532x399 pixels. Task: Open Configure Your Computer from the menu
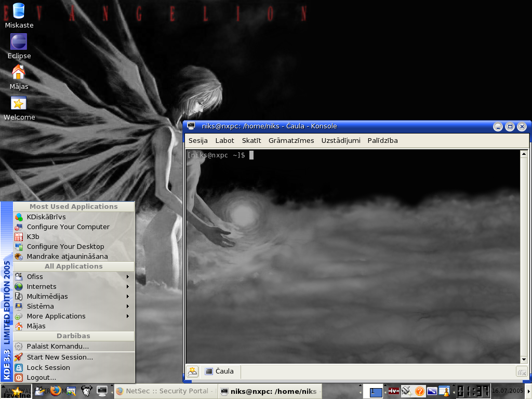[x=74, y=227]
